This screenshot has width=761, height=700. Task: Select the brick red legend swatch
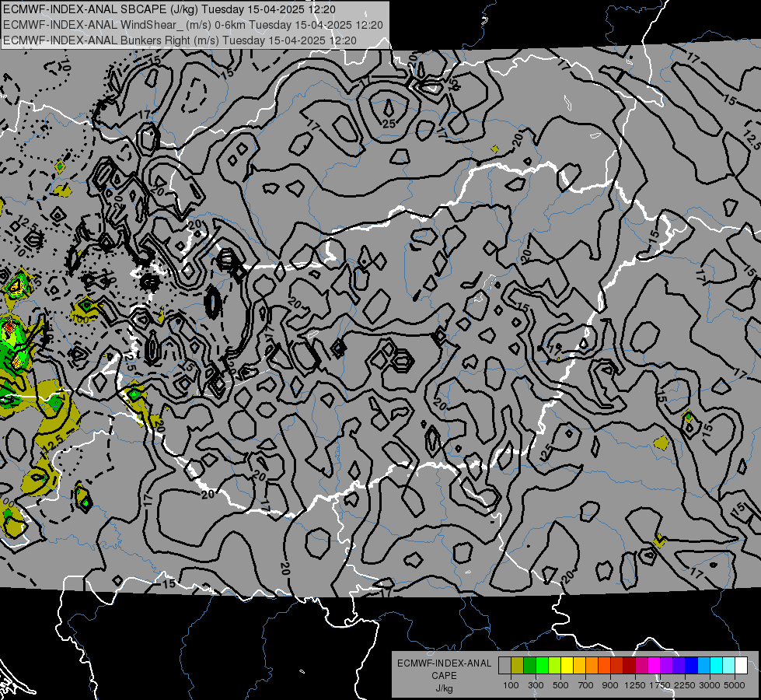(617, 666)
